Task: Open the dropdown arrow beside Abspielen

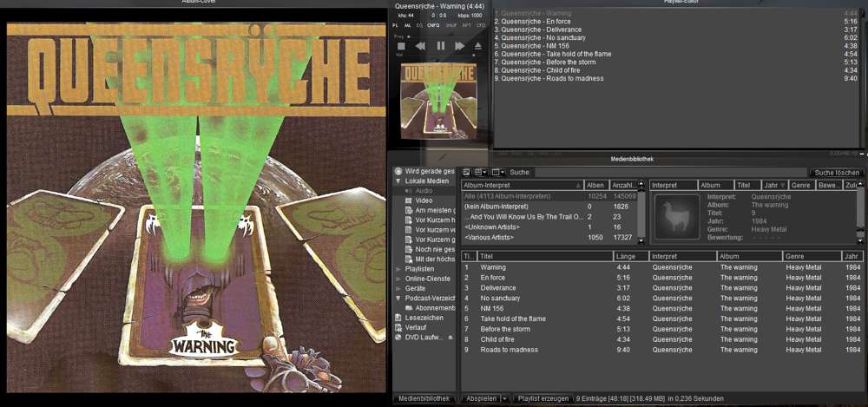Action: pos(504,397)
